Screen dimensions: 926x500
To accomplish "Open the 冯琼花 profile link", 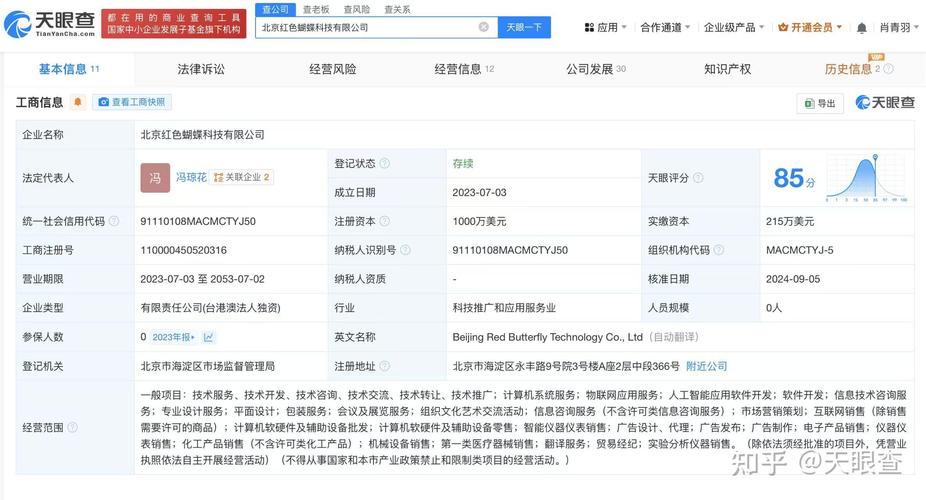I will coord(191,177).
